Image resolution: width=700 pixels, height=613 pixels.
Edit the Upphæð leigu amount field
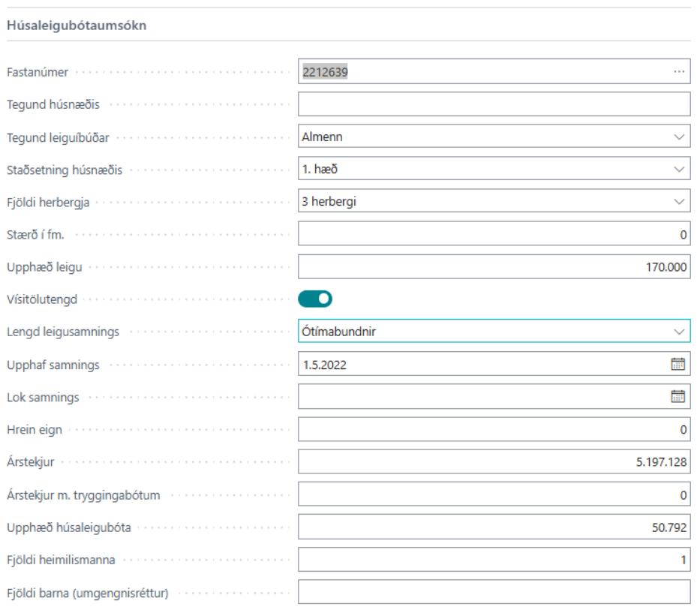[x=494, y=267]
